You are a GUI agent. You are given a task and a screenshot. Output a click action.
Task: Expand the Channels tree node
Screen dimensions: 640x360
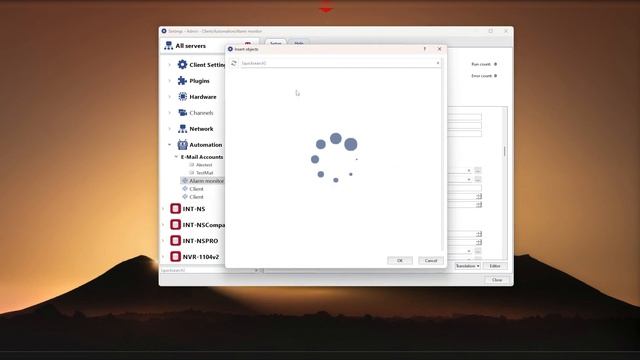(170, 113)
